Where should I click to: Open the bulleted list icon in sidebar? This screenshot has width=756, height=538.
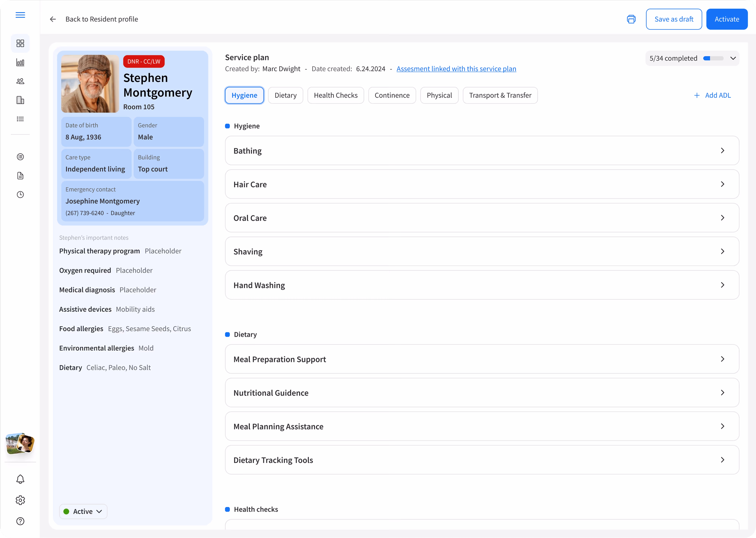click(x=20, y=119)
